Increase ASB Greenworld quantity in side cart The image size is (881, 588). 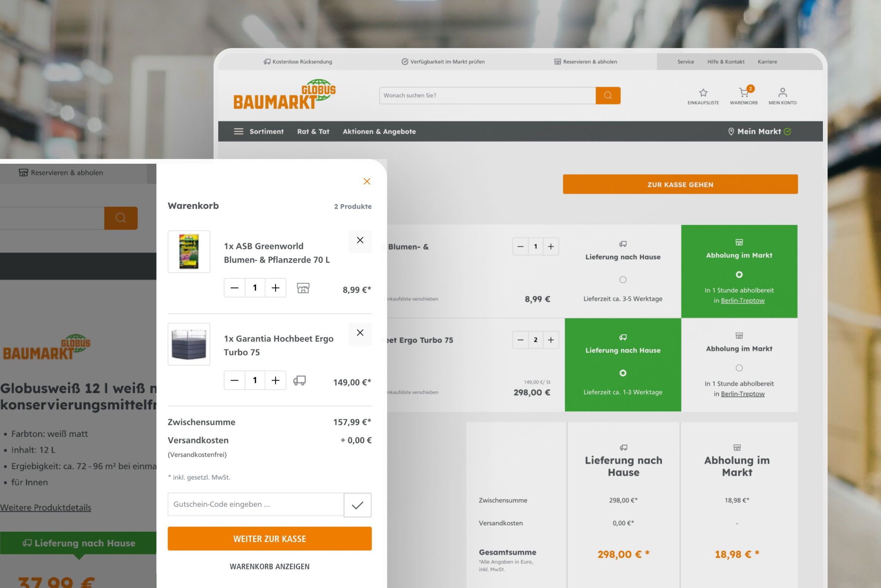pos(275,288)
